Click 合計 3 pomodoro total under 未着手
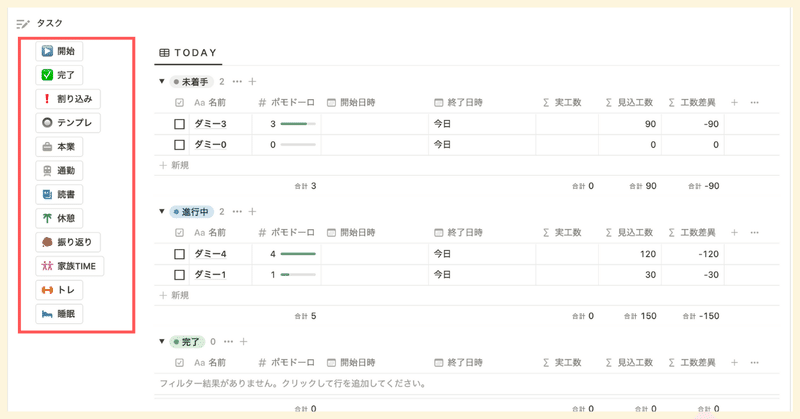 [x=305, y=186]
